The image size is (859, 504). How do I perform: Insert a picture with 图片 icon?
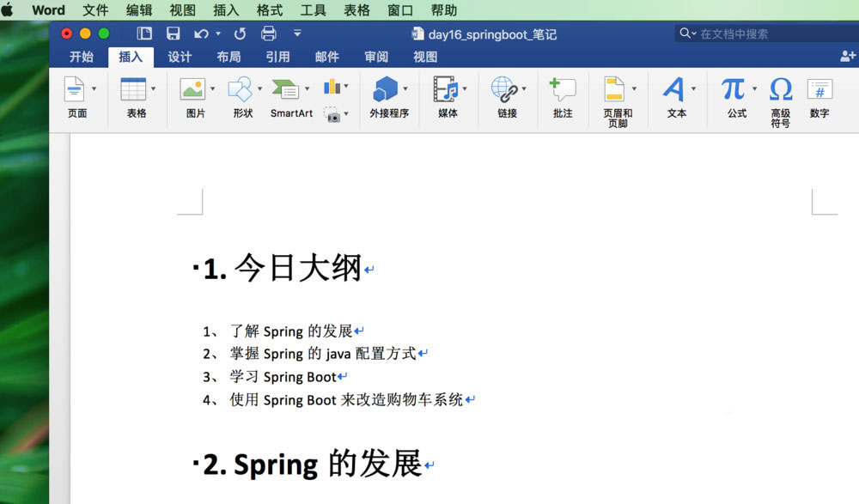(x=192, y=89)
